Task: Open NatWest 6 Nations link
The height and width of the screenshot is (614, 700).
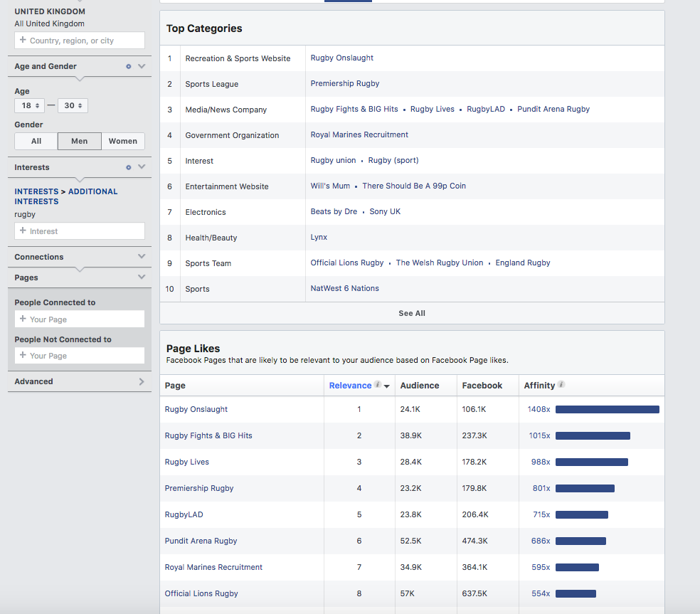Action: tap(344, 288)
